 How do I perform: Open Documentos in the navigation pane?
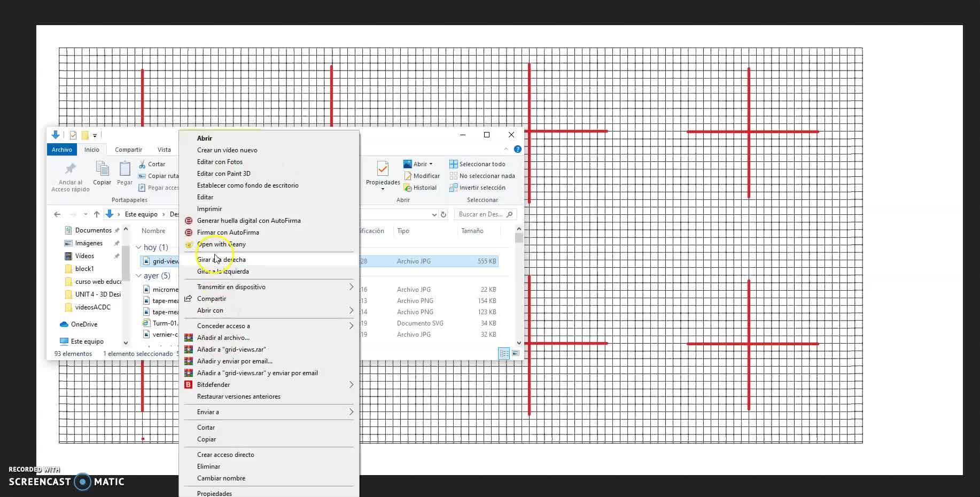[x=94, y=230]
